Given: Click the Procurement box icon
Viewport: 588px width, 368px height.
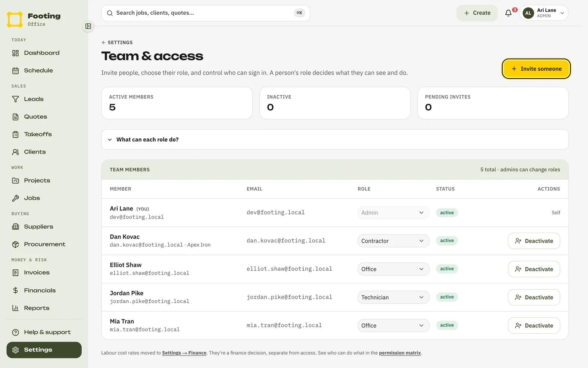Looking at the screenshot, I should pos(15,244).
